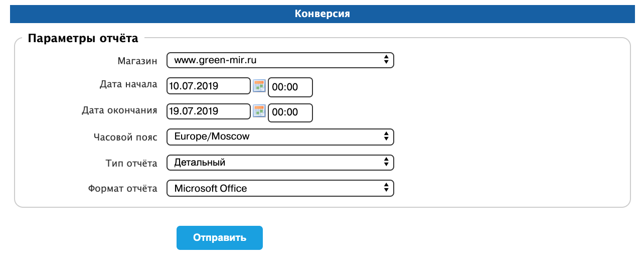Click the Дата начала label
This screenshot has width=644, height=276.
(x=128, y=85)
